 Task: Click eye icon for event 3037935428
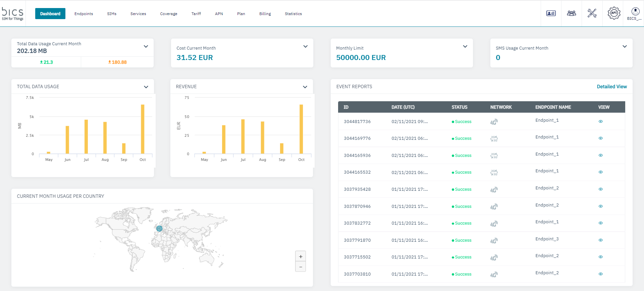[600, 189]
